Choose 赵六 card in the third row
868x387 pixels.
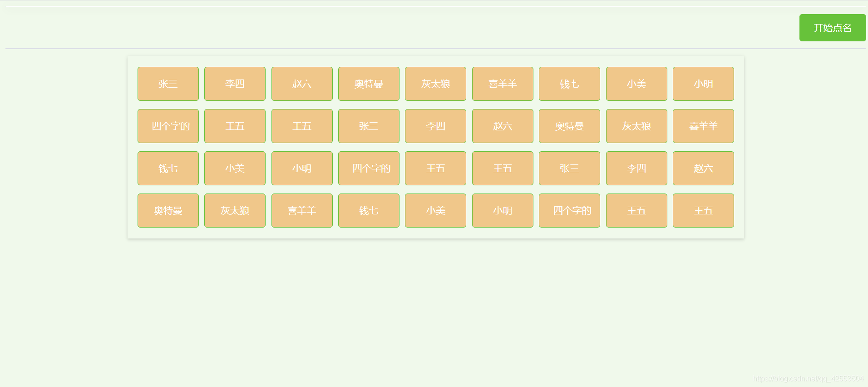click(703, 168)
